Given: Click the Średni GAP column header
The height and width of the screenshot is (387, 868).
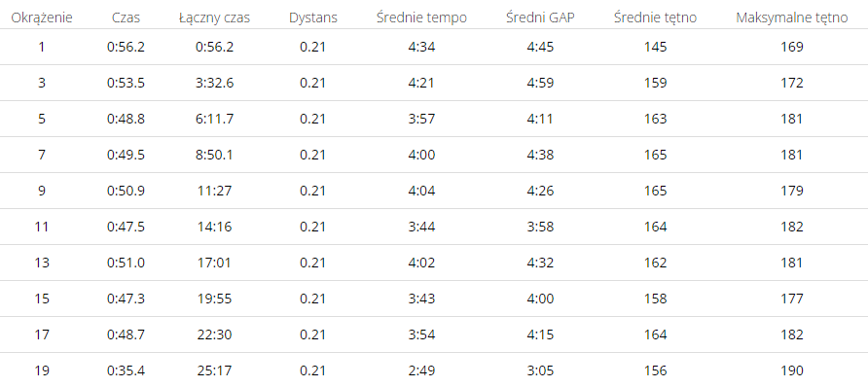Looking at the screenshot, I should [x=540, y=18].
